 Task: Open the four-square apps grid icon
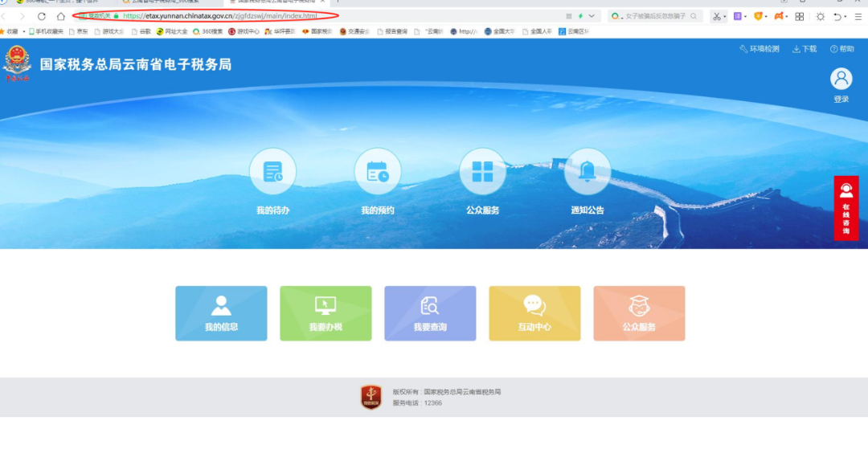coord(800,17)
